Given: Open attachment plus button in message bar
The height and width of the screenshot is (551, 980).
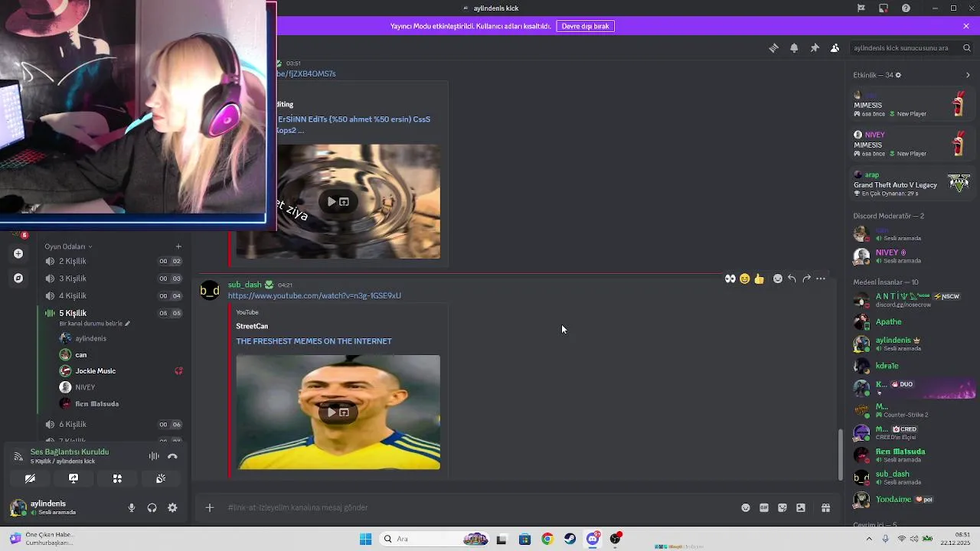Looking at the screenshot, I should click(x=210, y=507).
